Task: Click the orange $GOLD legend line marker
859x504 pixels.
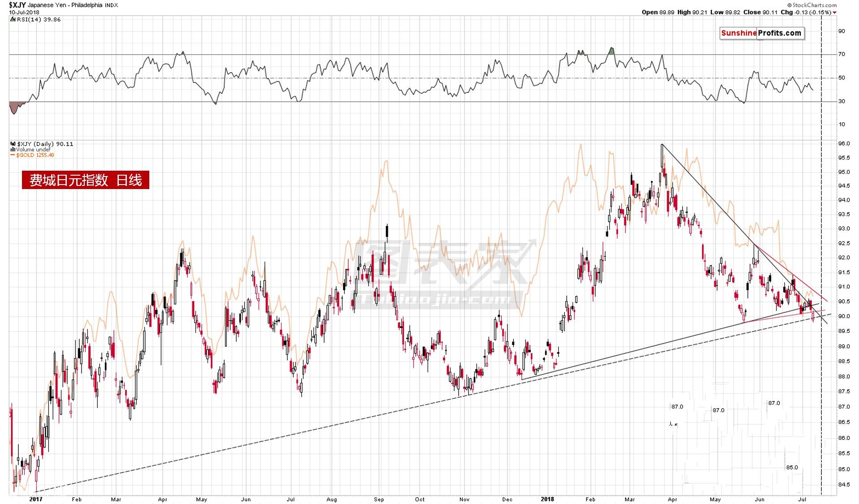Action: 13,155
